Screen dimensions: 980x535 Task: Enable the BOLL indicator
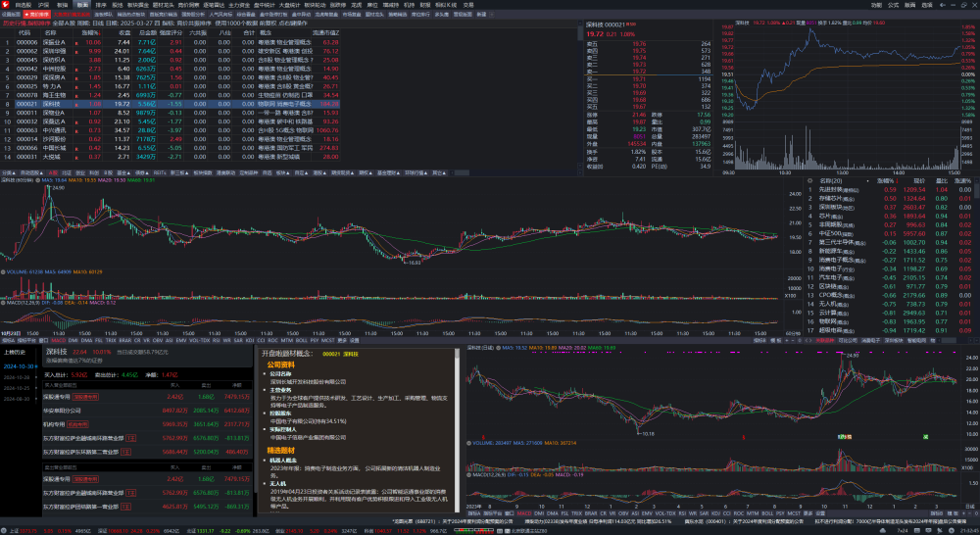[x=301, y=341]
